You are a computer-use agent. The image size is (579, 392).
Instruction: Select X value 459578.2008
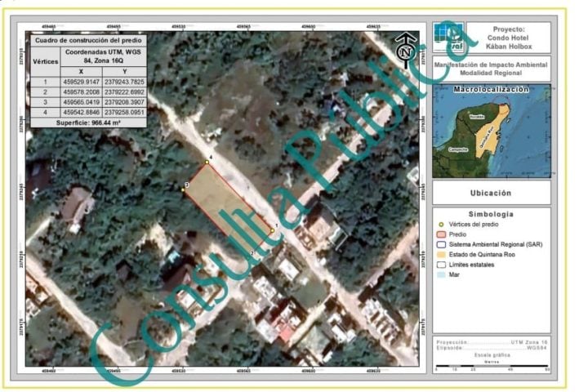tap(81, 92)
